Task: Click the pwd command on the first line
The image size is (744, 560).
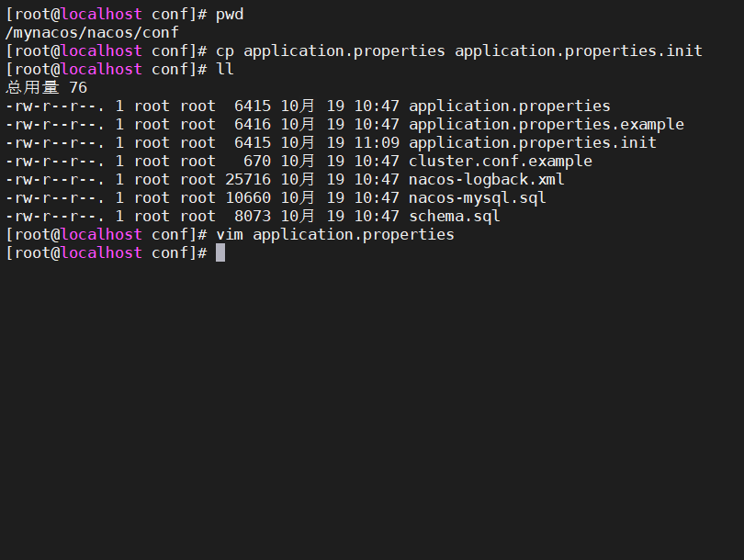Action: 230,14
